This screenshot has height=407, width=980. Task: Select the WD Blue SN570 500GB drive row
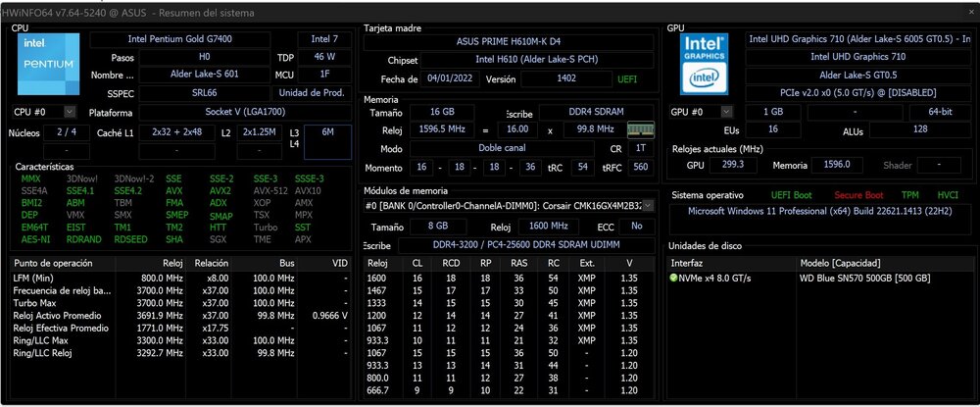[x=820, y=279]
